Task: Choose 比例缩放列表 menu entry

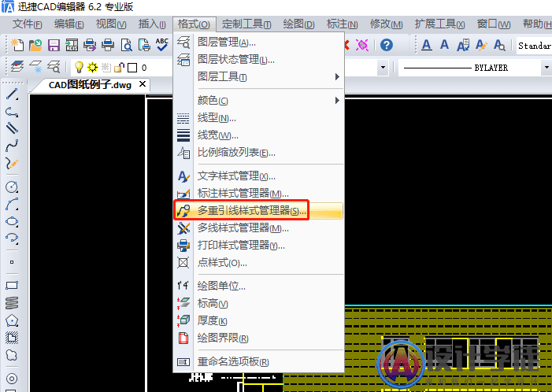Action: coord(258,153)
